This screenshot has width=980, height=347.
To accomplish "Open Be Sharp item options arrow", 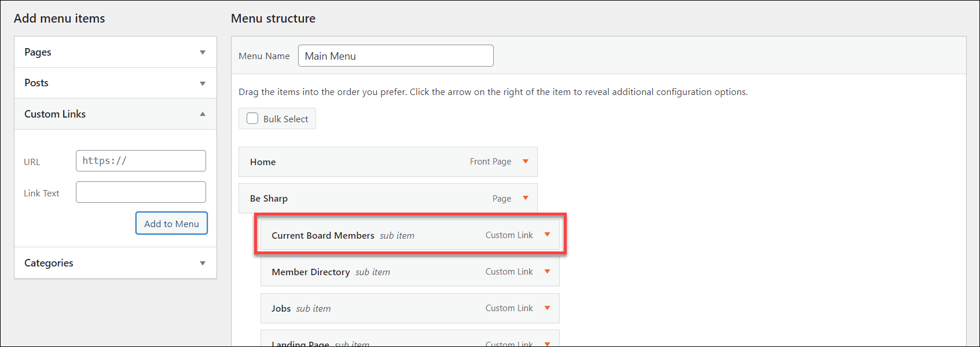I will tap(526, 198).
